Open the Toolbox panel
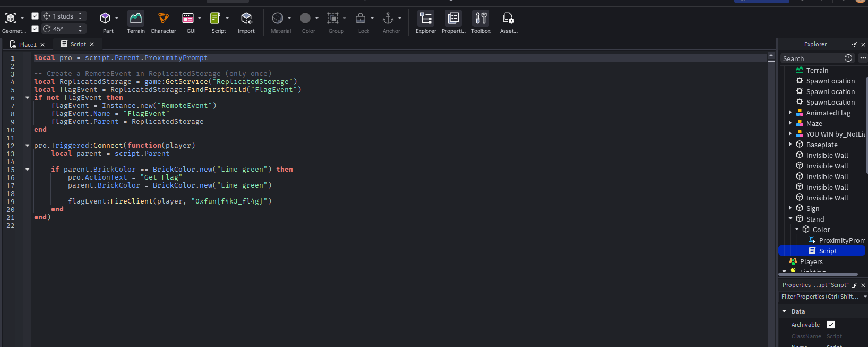 tap(480, 19)
